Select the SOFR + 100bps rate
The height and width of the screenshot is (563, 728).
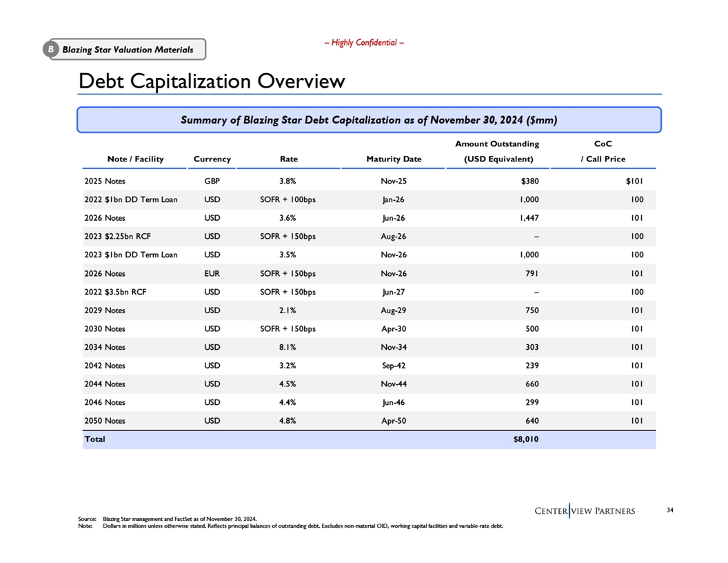click(x=288, y=200)
